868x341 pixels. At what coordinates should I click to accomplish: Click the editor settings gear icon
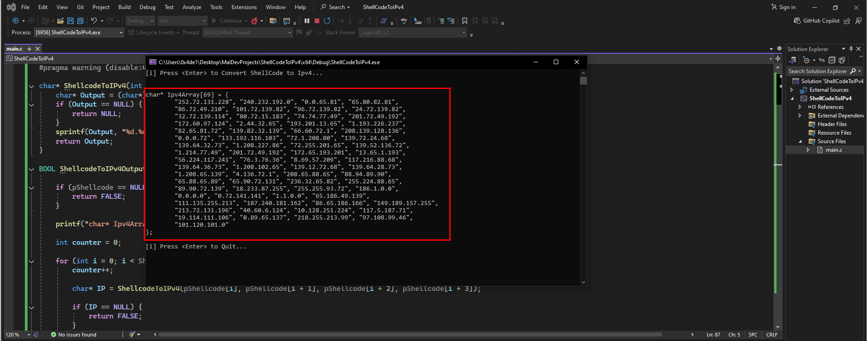[x=779, y=49]
